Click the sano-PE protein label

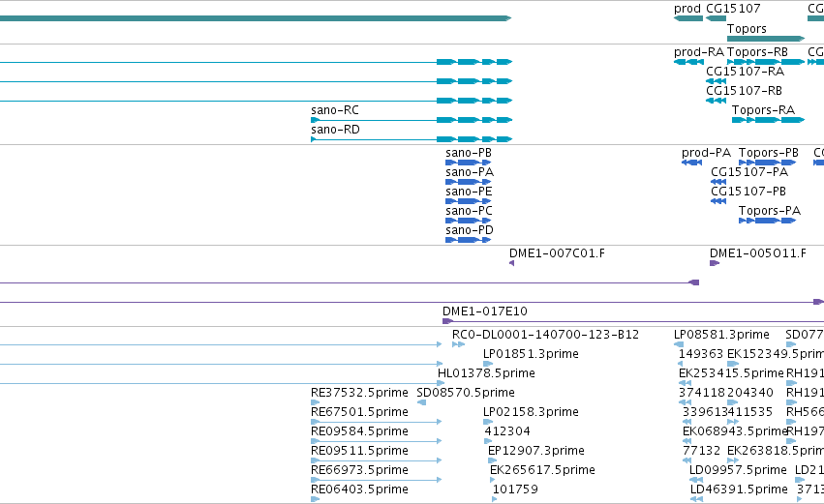(469, 192)
